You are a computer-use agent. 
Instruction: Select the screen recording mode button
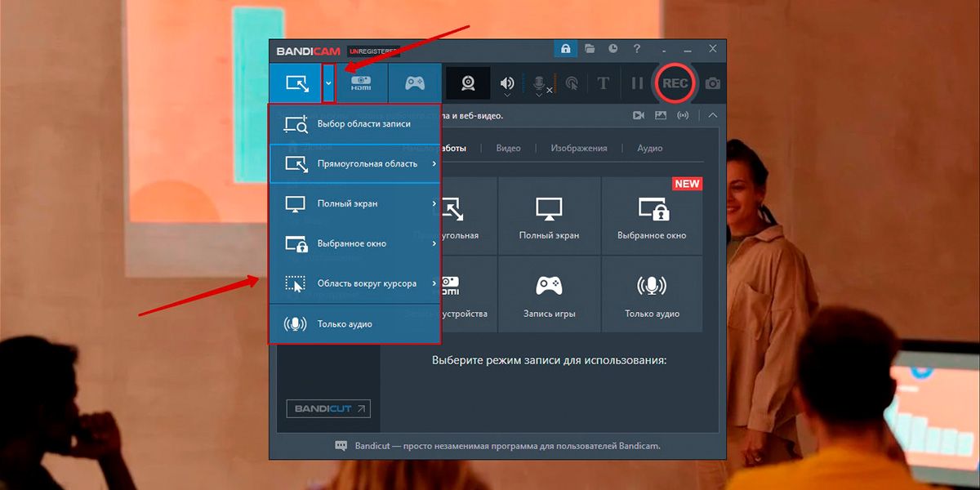point(296,82)
